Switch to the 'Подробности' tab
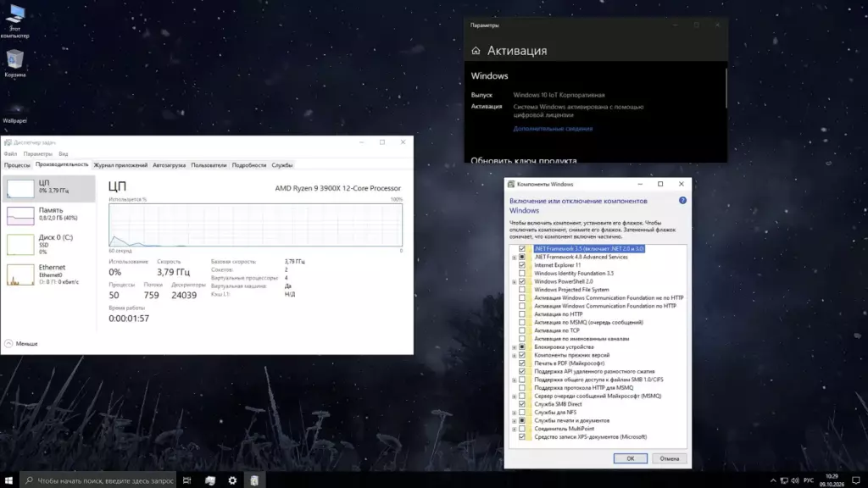Screen dimensions: 868x488 coord(249,165)
